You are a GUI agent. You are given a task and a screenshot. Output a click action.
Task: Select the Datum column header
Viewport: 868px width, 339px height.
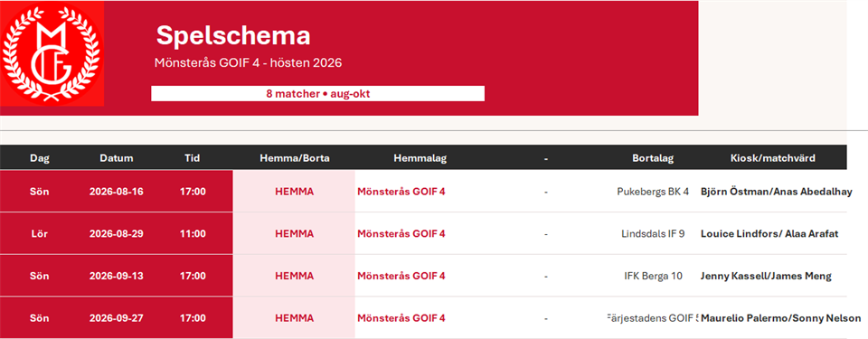[117, 158]
